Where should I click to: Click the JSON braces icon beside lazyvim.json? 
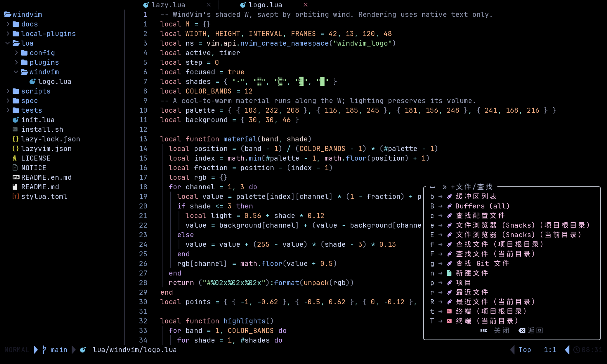click(x=15, y=149)
